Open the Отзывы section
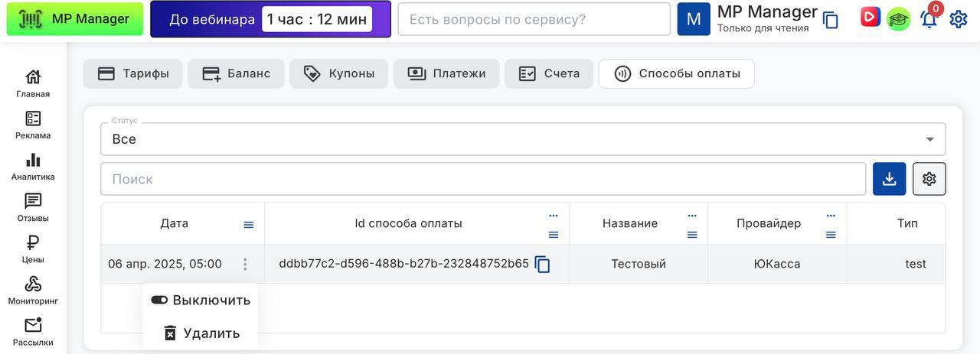This screenshot has width=980, height=354. (33, 207)
